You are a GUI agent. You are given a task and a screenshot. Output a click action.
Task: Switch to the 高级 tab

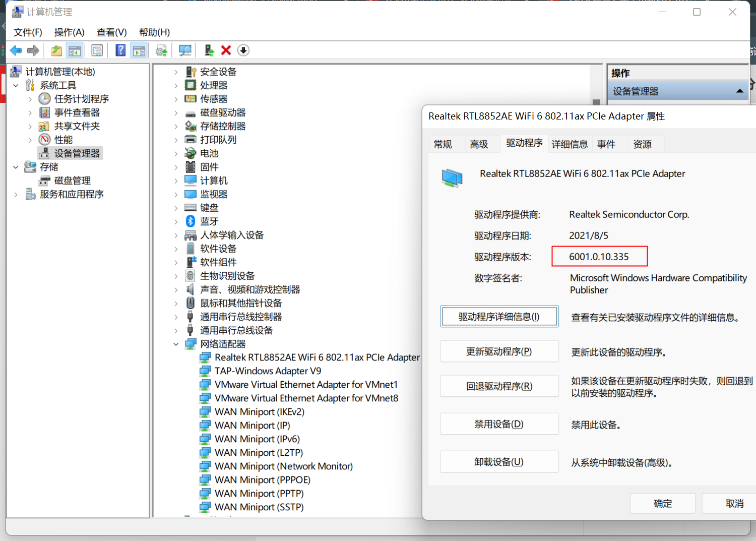(x=479, y=144)
